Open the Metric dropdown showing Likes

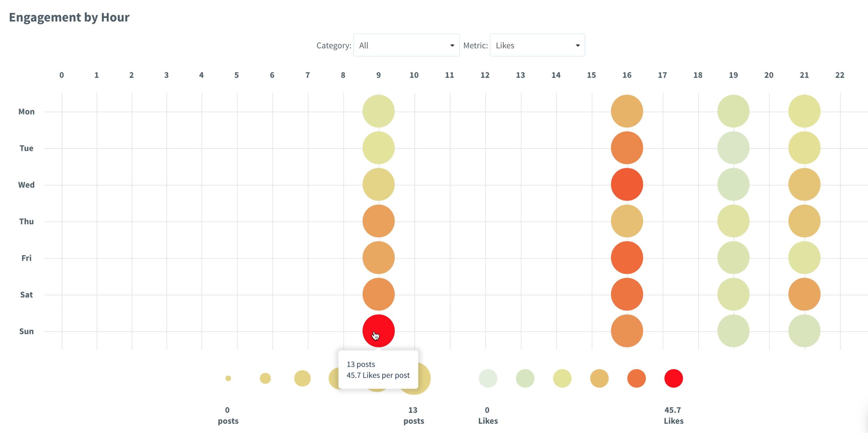point(537,45)
